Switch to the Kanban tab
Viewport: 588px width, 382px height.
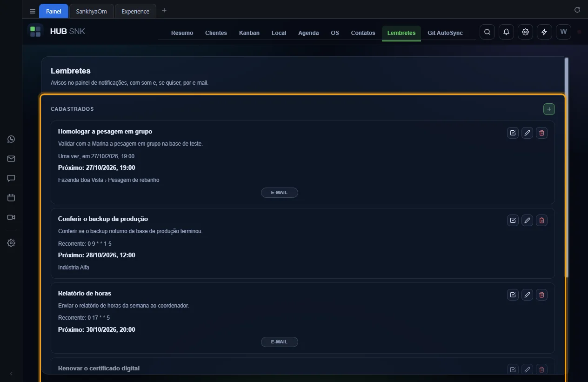(249, 33)
